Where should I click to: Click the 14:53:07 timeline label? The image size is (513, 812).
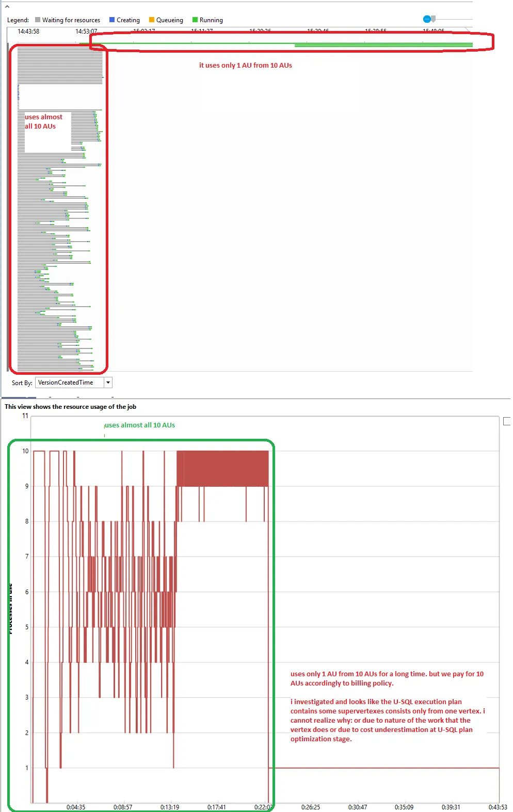click(86, 31)
